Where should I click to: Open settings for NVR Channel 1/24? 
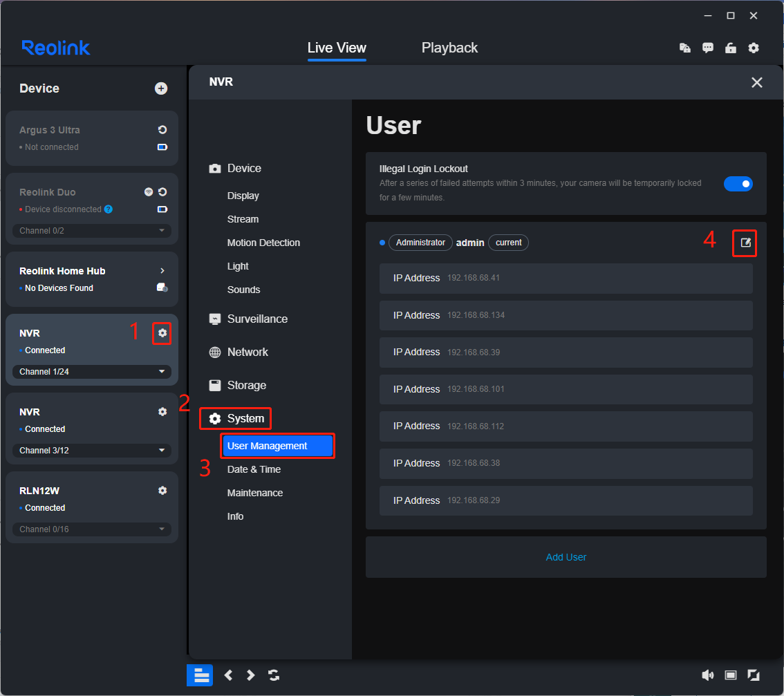coord(162,333)
